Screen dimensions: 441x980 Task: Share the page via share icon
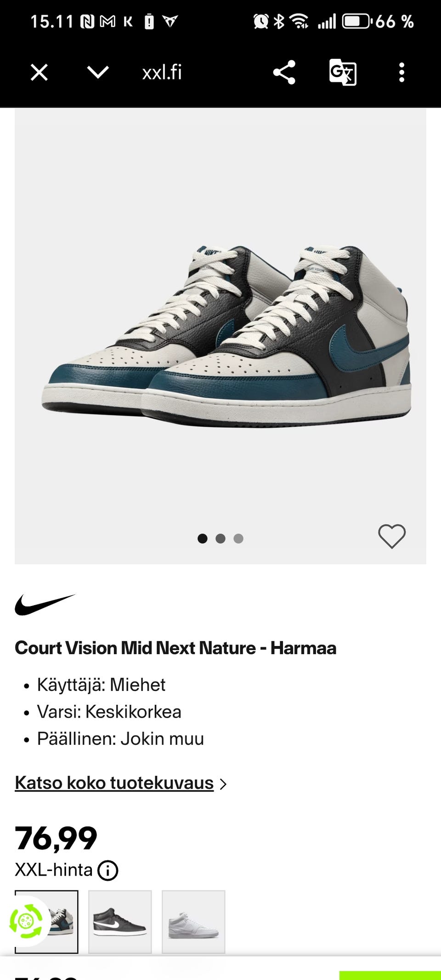point(284,72)
